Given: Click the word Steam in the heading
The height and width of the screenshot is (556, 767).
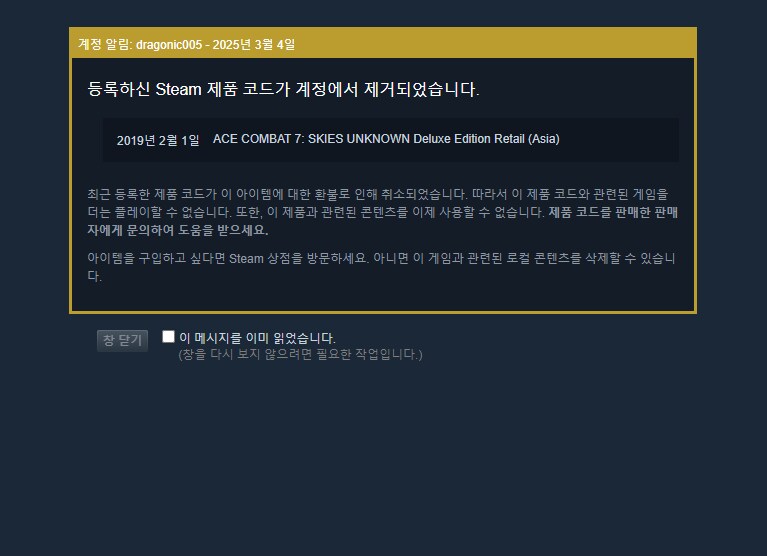Looking at the screenshot, I should (178, 89).
